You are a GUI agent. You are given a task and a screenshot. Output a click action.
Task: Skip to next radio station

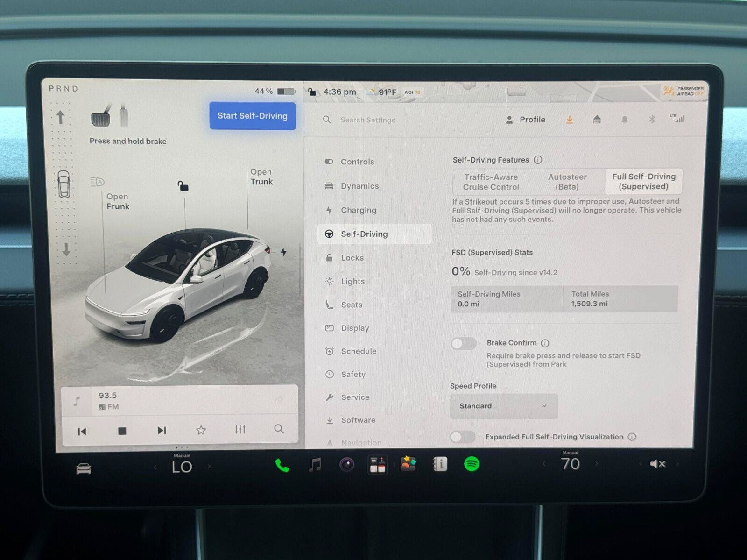point(162,430)
